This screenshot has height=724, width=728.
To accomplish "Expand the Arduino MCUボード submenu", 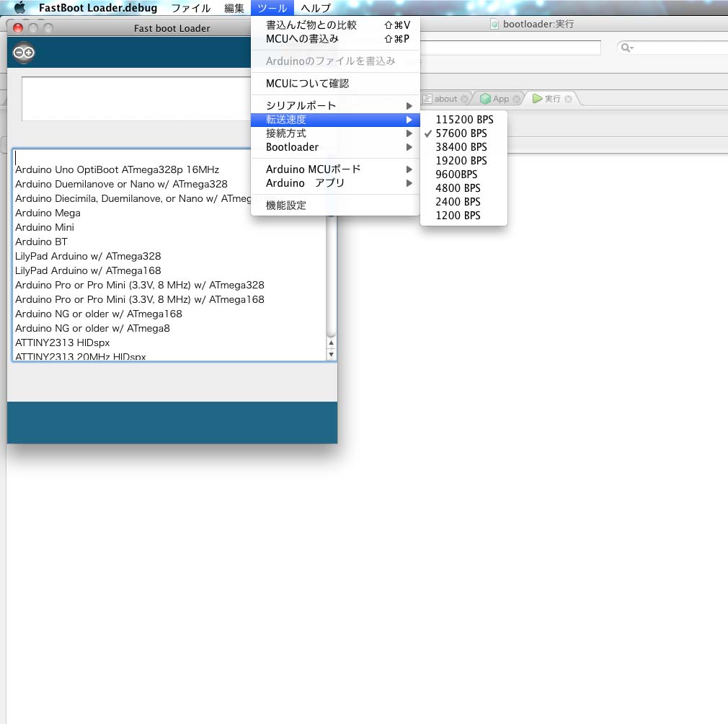I will [335, 169].
